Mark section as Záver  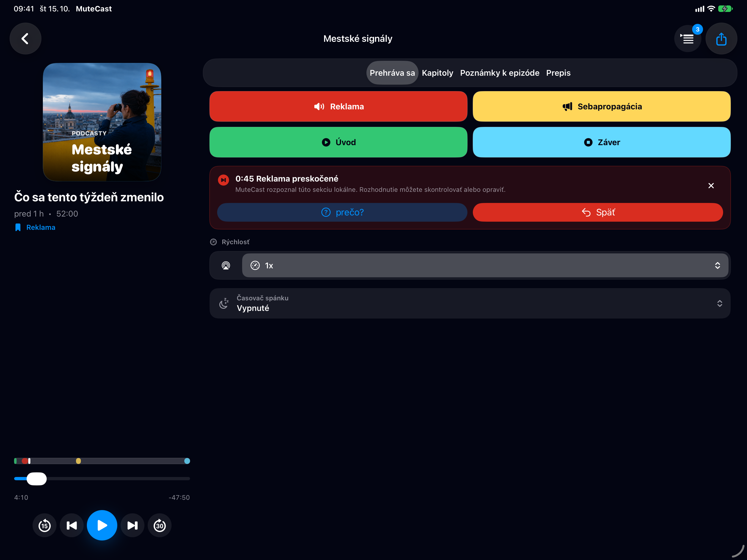pyautogui.click(x=602, y=142)
